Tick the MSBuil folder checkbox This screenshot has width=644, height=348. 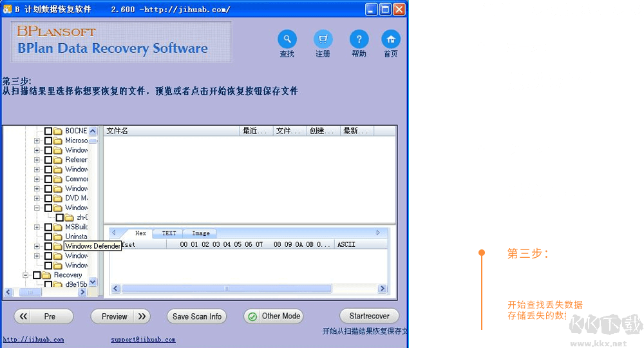click(x=48, y=227)
